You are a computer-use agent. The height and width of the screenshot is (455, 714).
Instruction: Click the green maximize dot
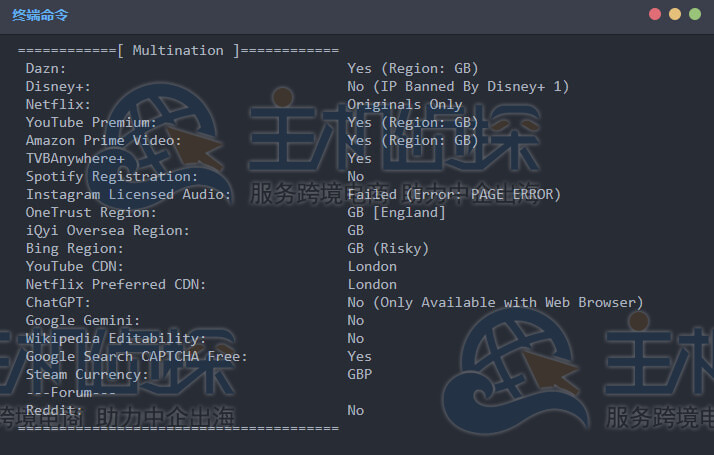pyautogui.click(x=695, y=14)
